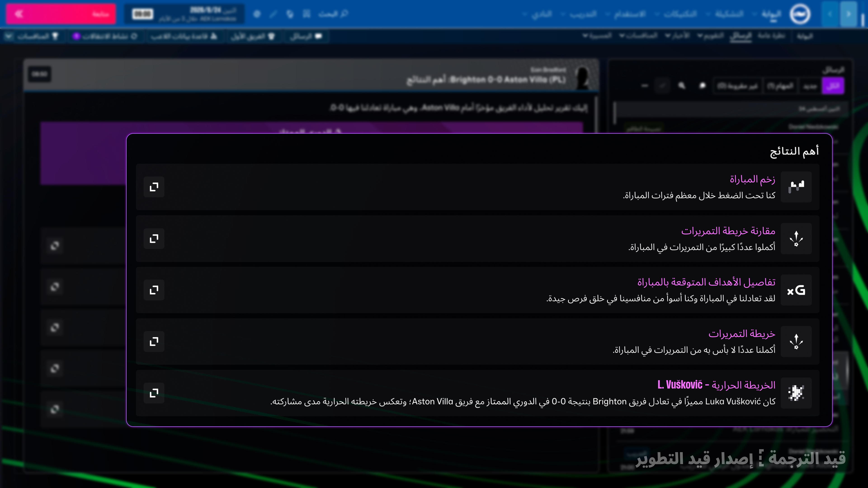Select the Luka Vušković heat map description text
Screen dimensions: 868x488
point(523,401)
